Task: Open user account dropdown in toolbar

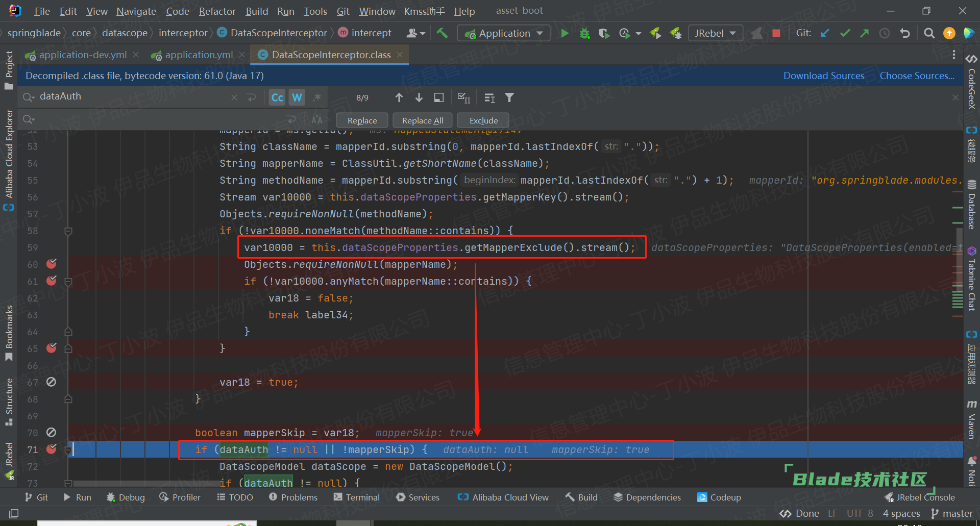Action: pos(415,33)
